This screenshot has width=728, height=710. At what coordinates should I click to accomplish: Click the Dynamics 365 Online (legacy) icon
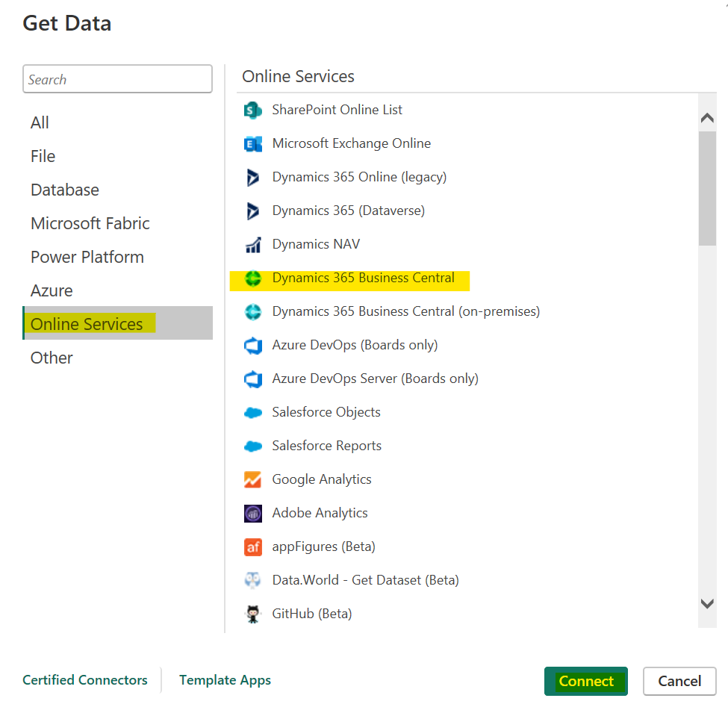pos(253,178)
